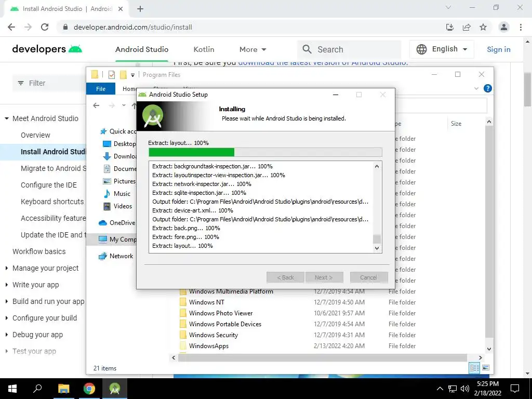Image resolution: width=532 pixels, height=399 pixels.
Task: Show hidden system tray icons
Action: point(440,389)
